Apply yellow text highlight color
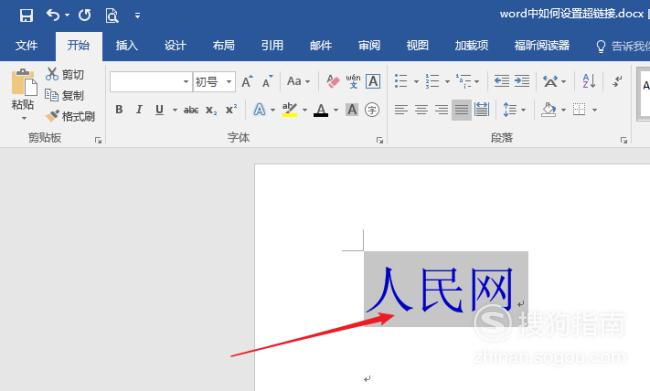Image resolution: width=650 pixels, height=391 pixels. point(289,109)
